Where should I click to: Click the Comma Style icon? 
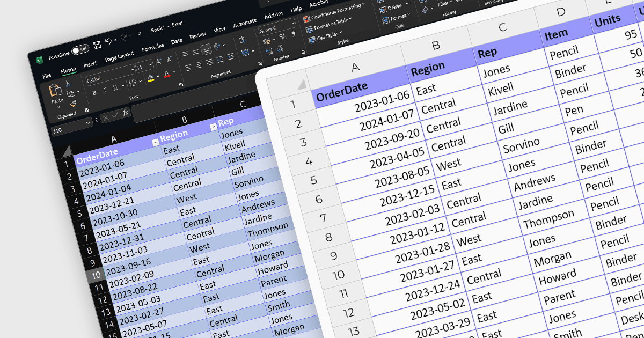294,34
